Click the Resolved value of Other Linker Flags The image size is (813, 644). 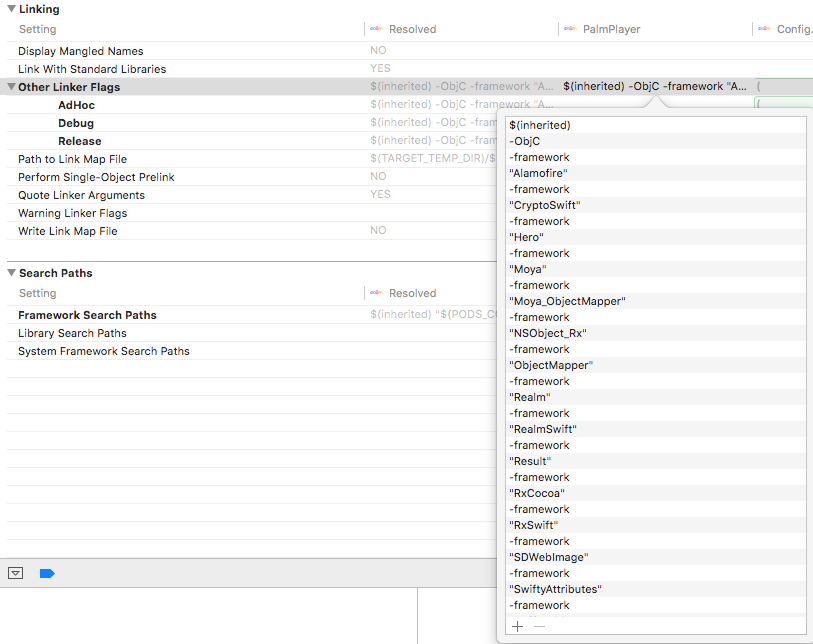(x=461, y=86)
